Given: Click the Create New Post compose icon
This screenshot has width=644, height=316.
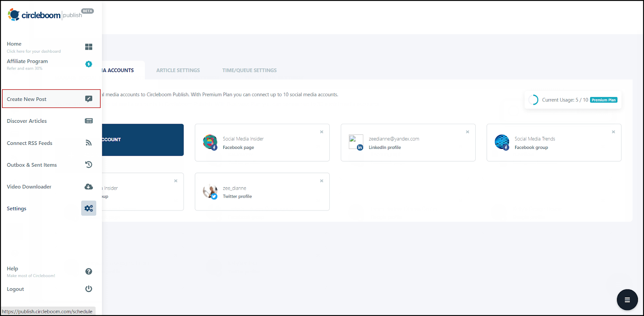Looking at the screenshot, I should click(89, 99).
